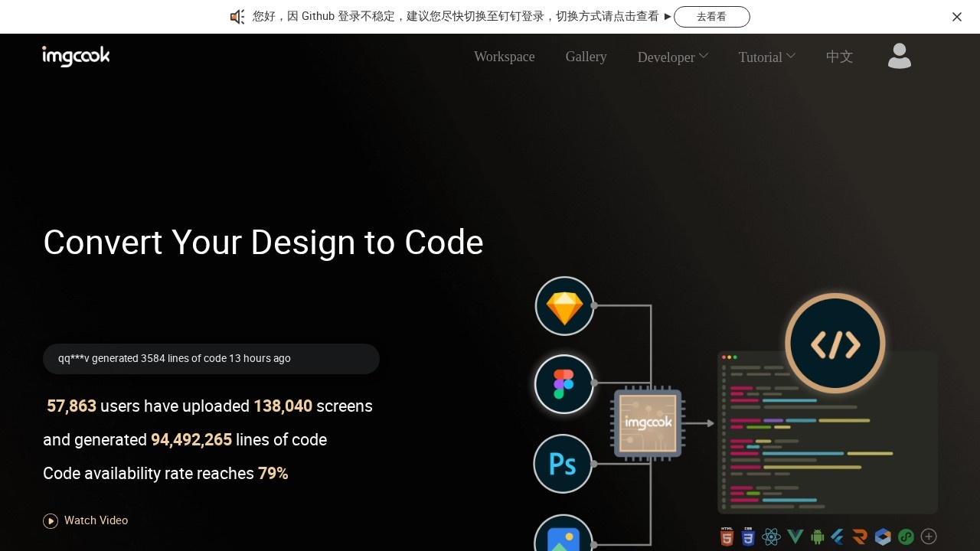Dismiss the Github notification banner
This screenshot has height=551, width=980.
point(956,16)
